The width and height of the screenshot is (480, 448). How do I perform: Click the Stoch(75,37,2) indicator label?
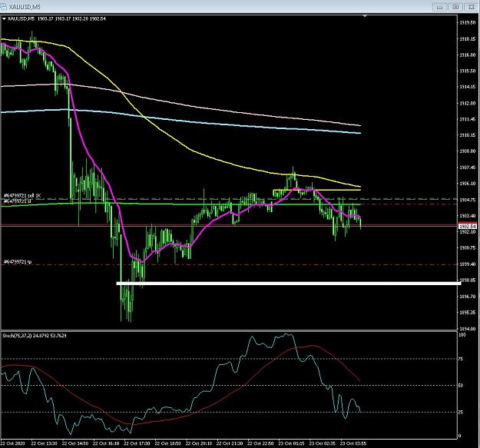pos(35,336)
